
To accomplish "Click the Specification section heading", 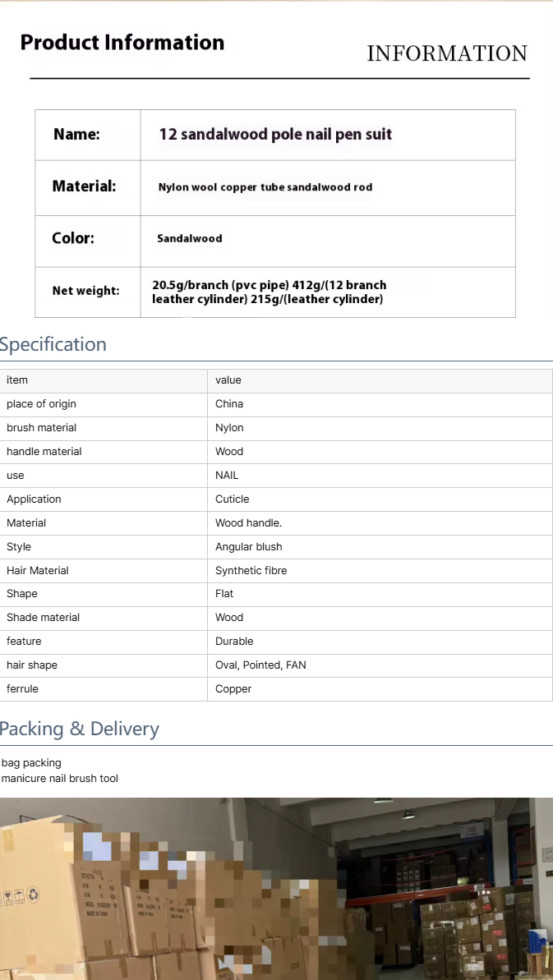I will tap(53, 344).
